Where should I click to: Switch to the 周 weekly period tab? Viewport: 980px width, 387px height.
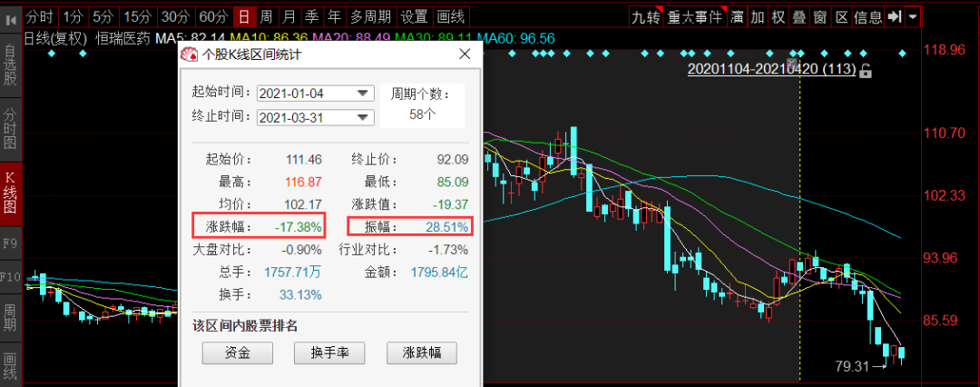pyautogui.click(x=266, y=16)
